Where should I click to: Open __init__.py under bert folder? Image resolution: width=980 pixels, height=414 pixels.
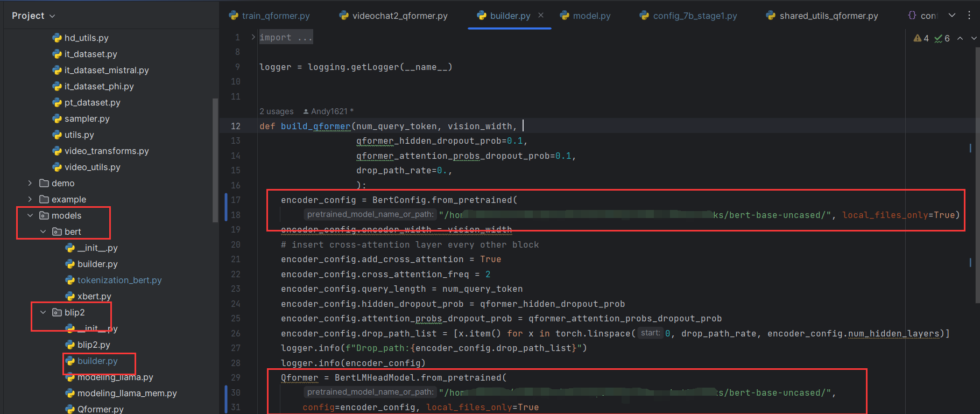click(97, 248)
